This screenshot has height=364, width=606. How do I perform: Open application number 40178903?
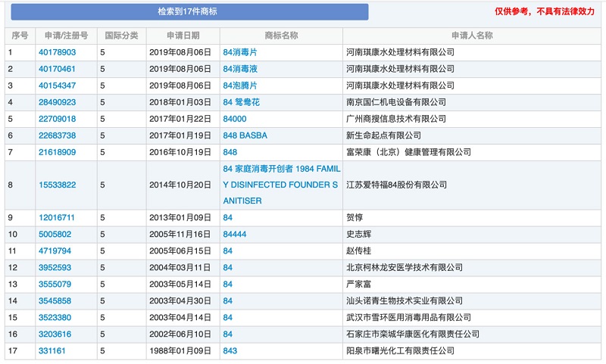pyautogui.click(x=58, y=52)
